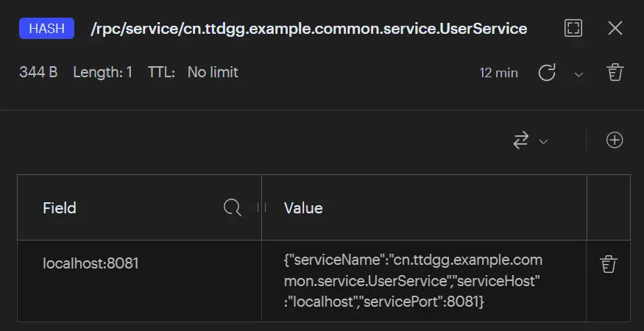Expand the value formatter dropdown chevron
Viewport: 644px width, 331px height.
[x=544, y=141]
